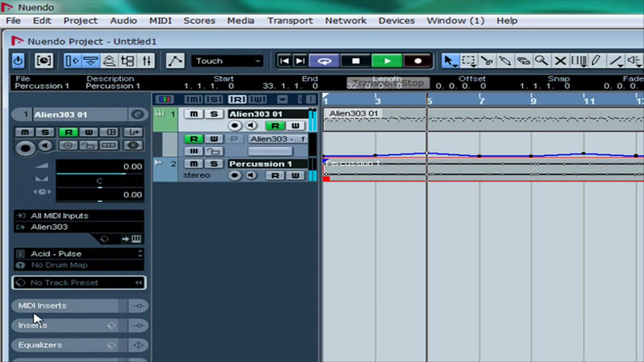644x362 pixels.
Task: Mute the Alien303 01 track
Action: pyautogui.click(x=194, y=114)
